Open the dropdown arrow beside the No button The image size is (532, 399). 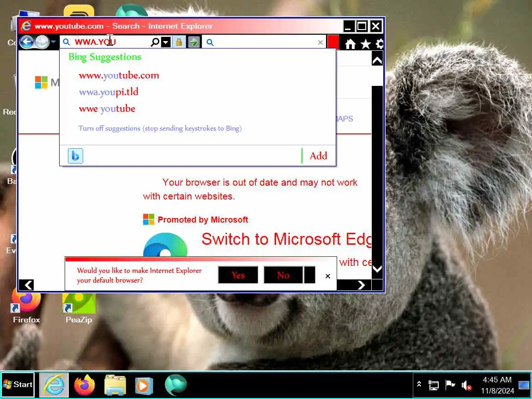(309, 275)
